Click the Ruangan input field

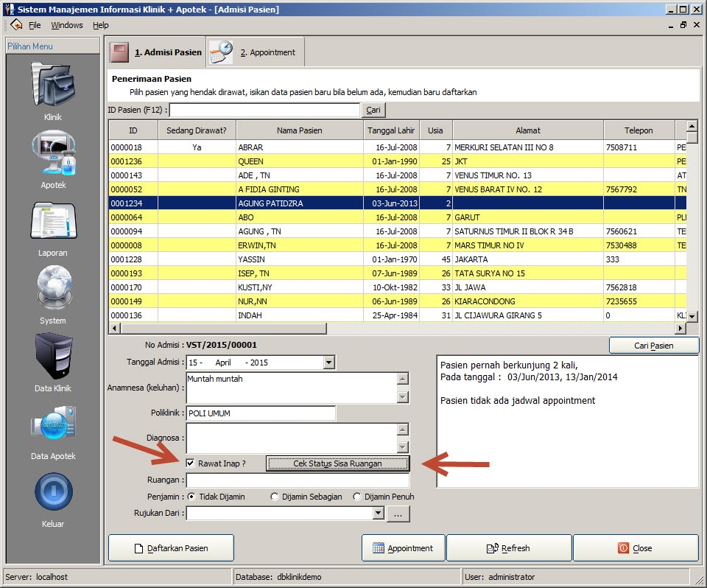coord(298,480)
